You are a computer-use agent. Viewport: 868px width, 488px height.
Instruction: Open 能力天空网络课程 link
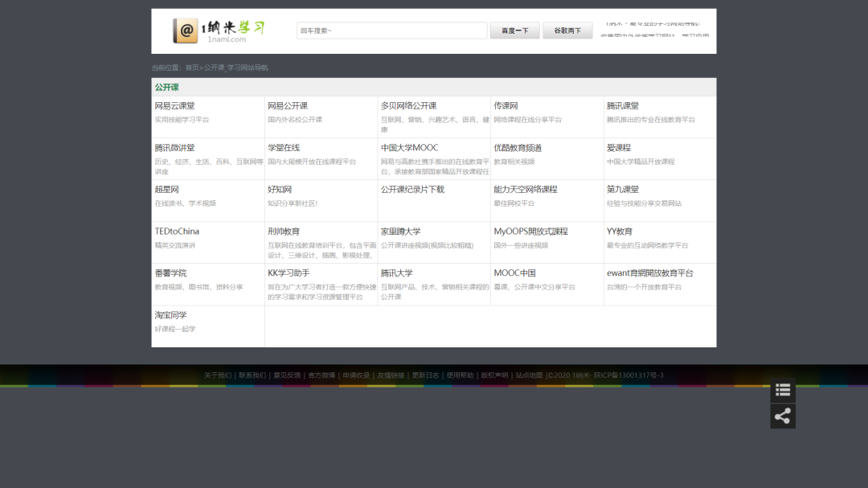point(526,190)
